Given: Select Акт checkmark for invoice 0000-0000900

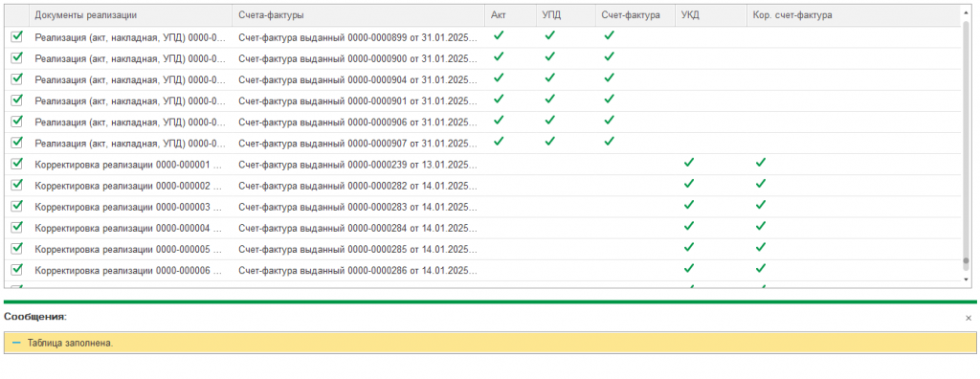Looking at the screenshot, I should (498, 56).
